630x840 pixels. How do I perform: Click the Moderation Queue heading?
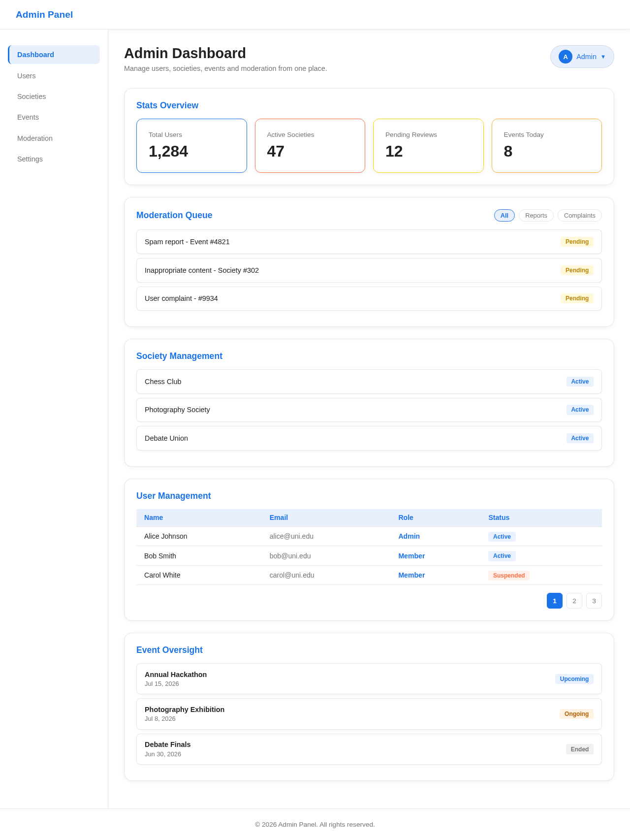[x=174, y=215]
